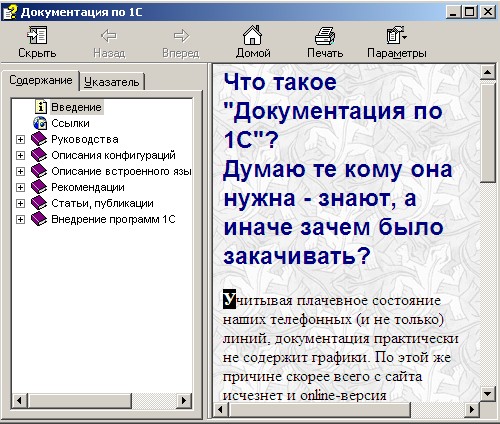Select the Описания конфигураций entry text
Viewport: 500px width, 424px height.
(x=113, y=155)
